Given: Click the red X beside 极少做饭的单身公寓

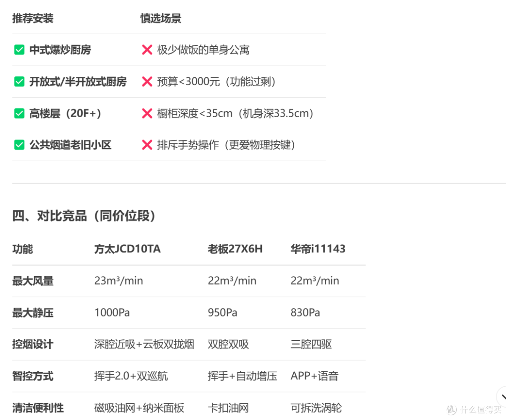Looking at the screenshot, I should [x=147, y=50].
